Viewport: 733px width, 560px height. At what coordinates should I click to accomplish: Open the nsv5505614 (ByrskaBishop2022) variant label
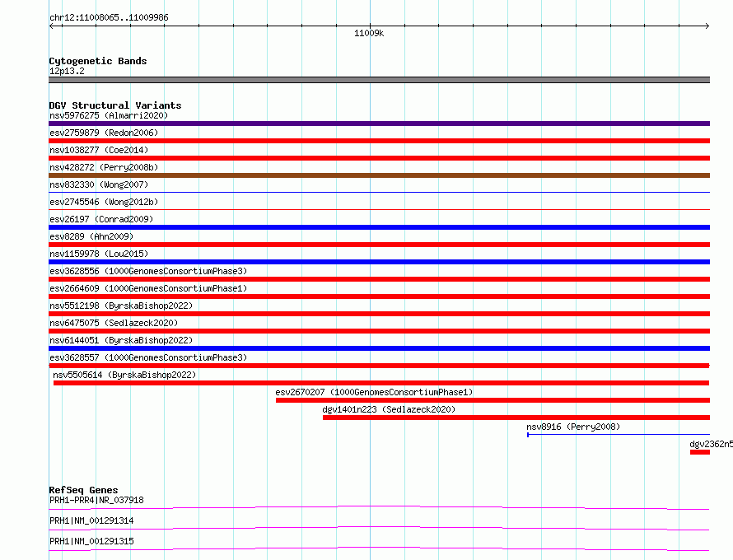click(x=124, y=375)
